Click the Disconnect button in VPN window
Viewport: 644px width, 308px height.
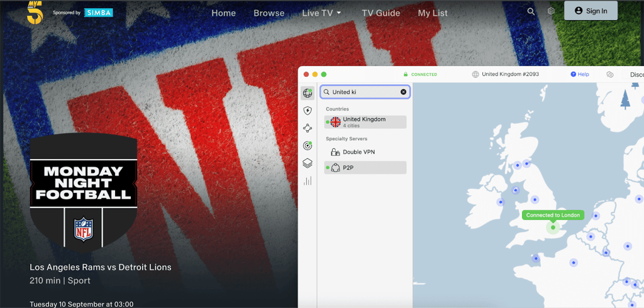(x=633, y=75)
